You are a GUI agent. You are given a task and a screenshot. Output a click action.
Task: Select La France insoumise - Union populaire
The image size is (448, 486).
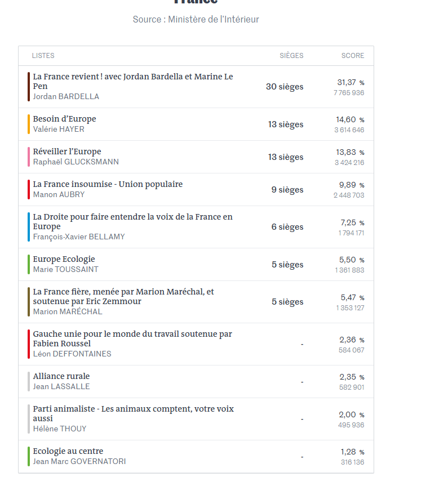(x=108, y=184)
